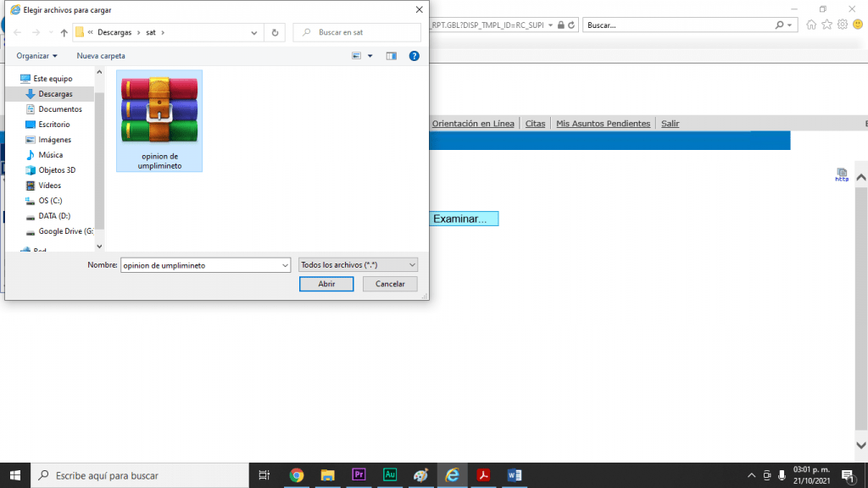Screen dimensions: 868x488
Task: Open Orientación en Línea link
Action: [473, 124]
